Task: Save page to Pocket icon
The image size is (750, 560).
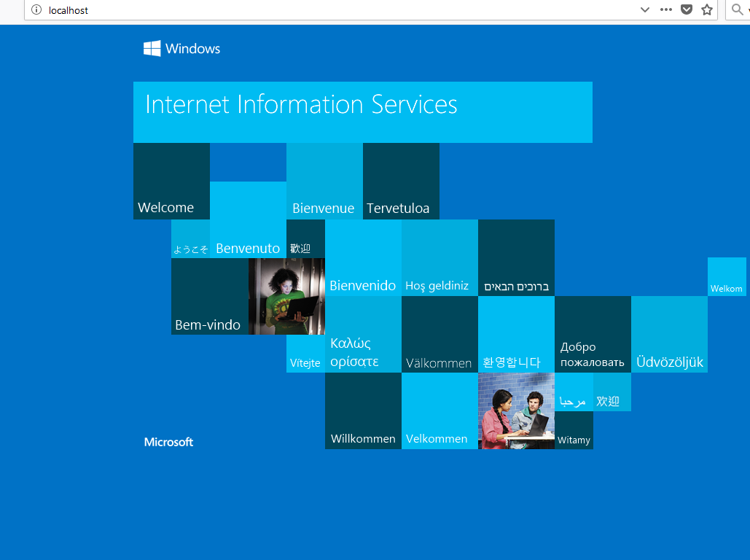Action: tap(687, 9)
